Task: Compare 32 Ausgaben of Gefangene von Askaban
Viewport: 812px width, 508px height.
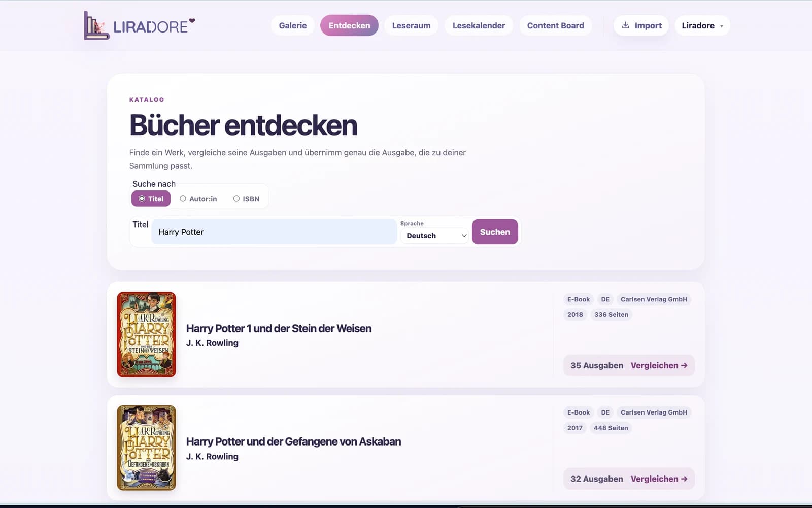Action: tap(629, 479)
